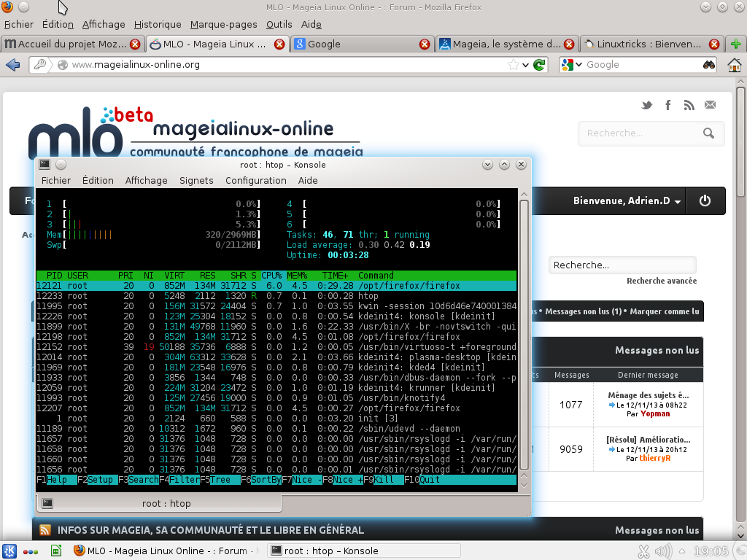Viewport: 747px width, 560px height.
Task: Click the terminal icon on root : htop tab
Action: (x=47, y=503)
